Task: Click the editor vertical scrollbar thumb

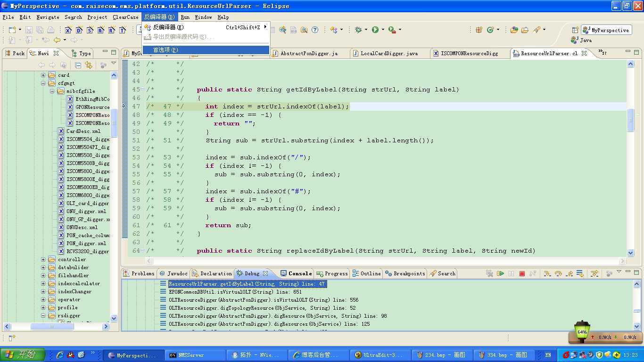Action: (631, 119)
